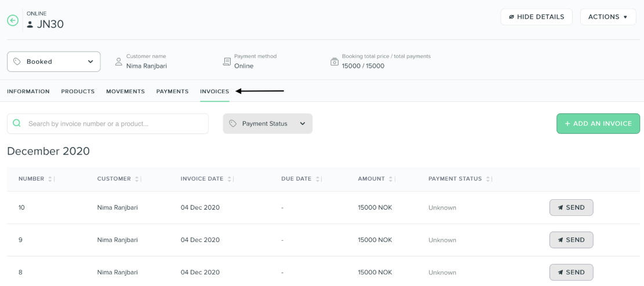Click the Hide Details button
Viewport: 644px width, 286px height.
[x=536, y=17]
